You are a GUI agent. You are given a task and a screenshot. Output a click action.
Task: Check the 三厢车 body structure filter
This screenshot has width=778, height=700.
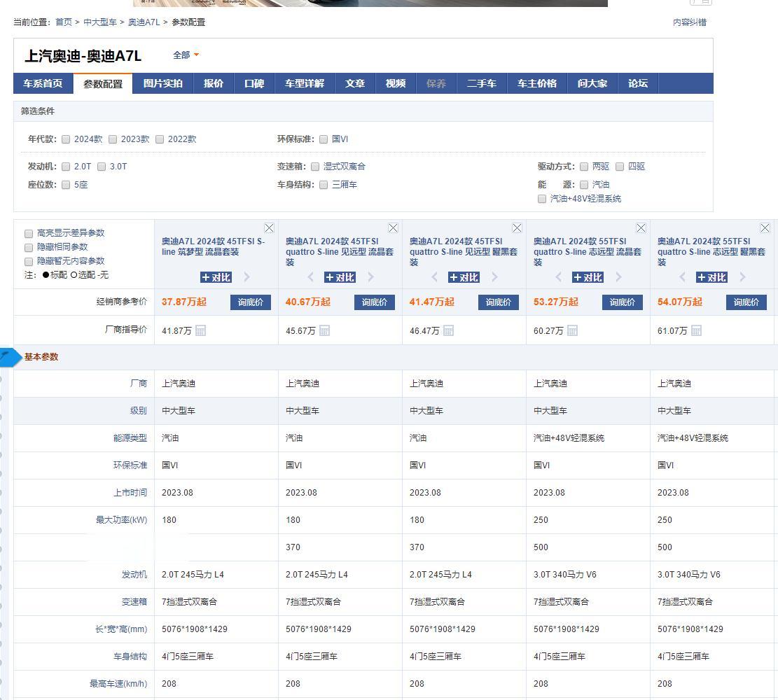tap(324, 185)
